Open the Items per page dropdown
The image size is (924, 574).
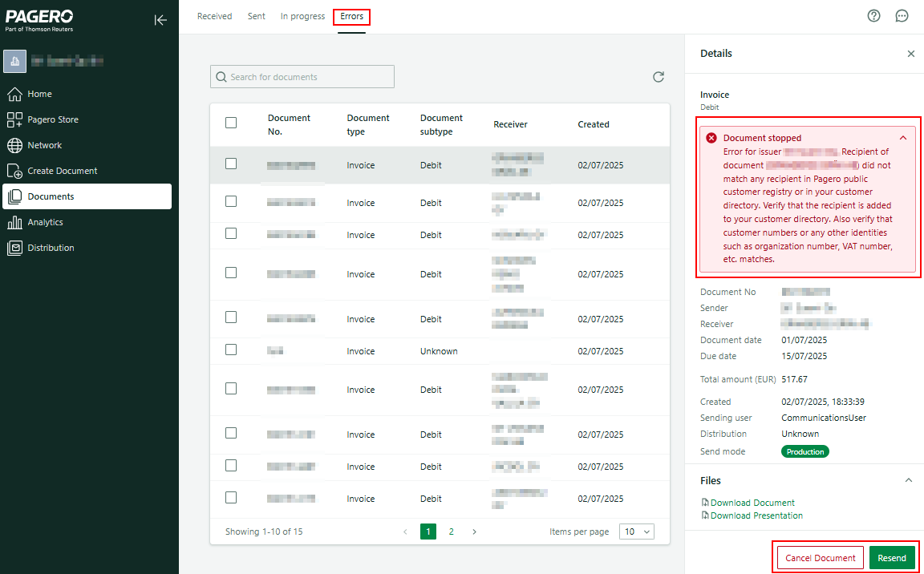pos(638,532)
